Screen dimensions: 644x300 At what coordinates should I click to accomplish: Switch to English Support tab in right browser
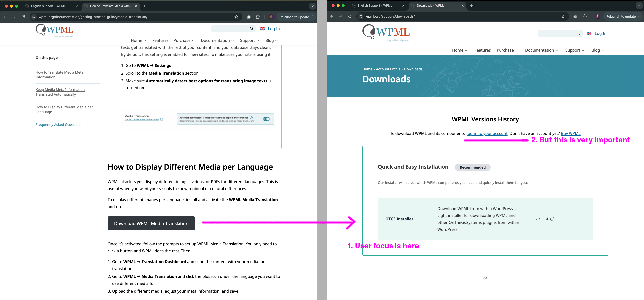374,5
